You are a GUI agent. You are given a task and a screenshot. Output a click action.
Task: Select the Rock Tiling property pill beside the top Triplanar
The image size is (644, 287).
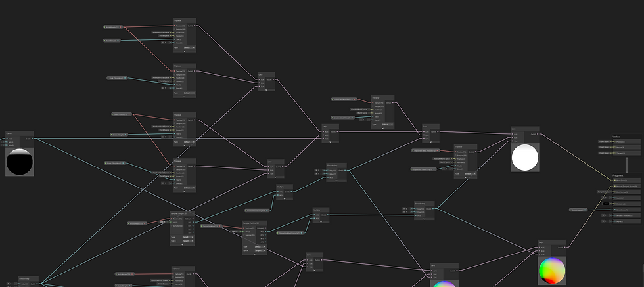(112, 41)
